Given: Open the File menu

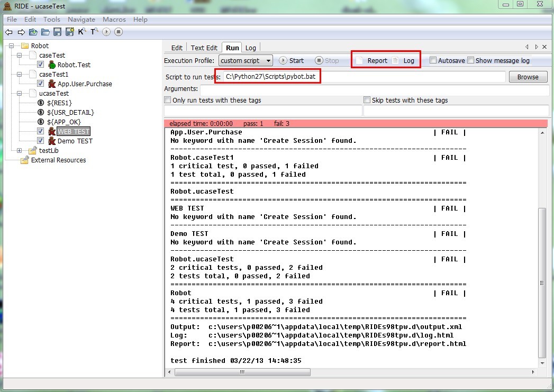Looking at the screenshot, I should (x=12, y=20).
